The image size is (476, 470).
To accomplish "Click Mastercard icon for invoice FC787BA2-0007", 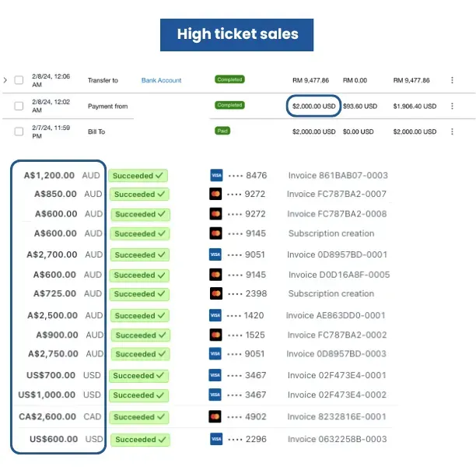I will [215, 194].
